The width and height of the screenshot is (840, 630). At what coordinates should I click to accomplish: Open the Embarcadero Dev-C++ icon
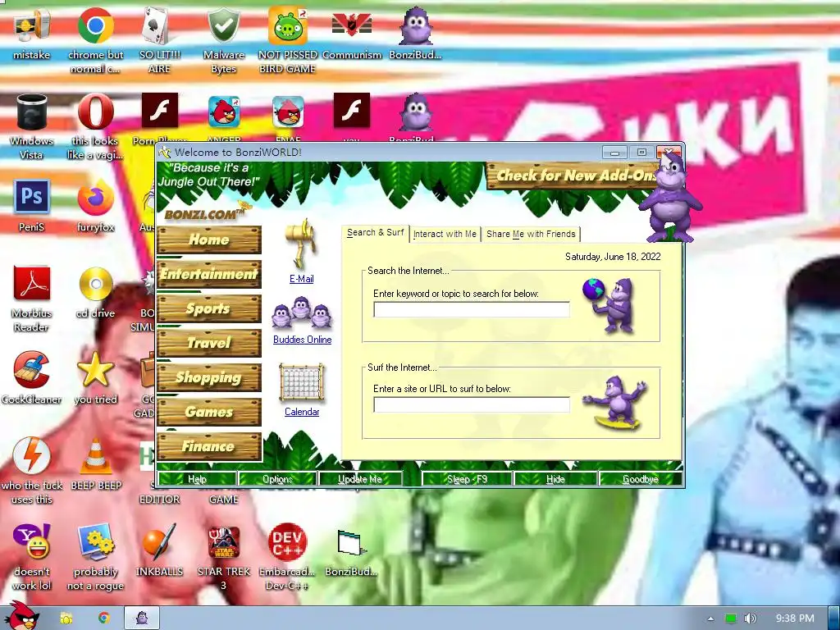288,541
